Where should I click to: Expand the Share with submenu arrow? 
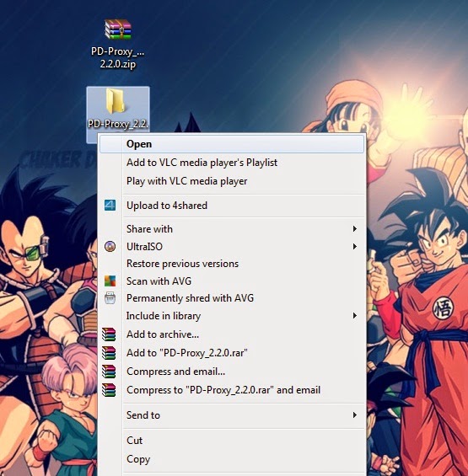pyautogui.click(x=354, y=228)
